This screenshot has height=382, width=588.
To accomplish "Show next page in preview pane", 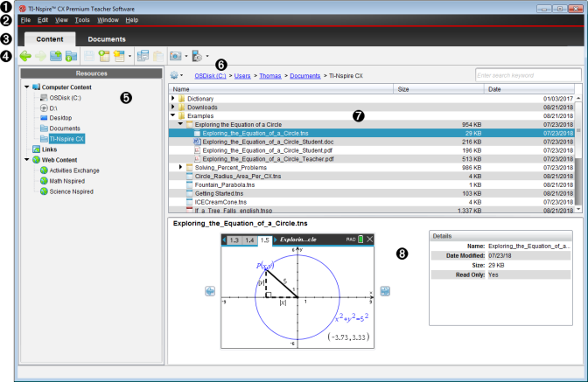I will click(x=385, y=292).
